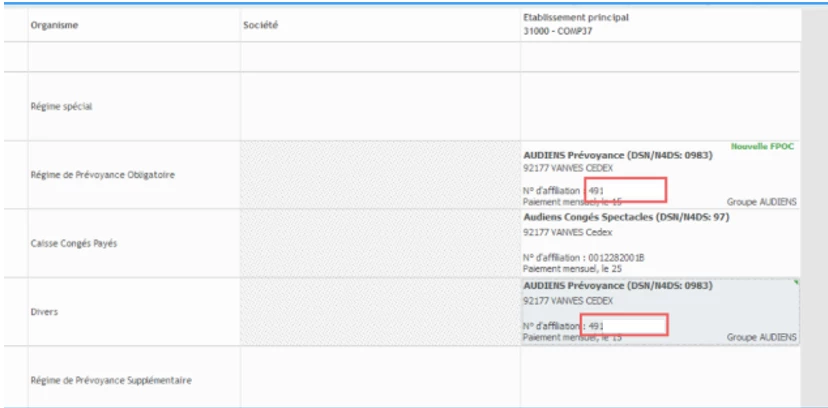Open AUDIENS Prévoyance in the Divers row

click(618, 286)
